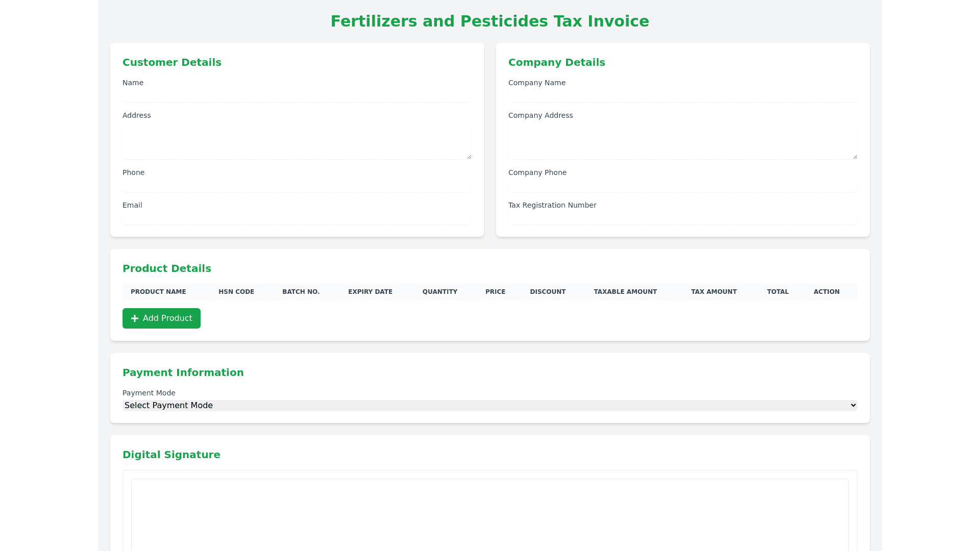Click the Company Address text area
This screenshot has height=551, width=980.
(682, 141)
